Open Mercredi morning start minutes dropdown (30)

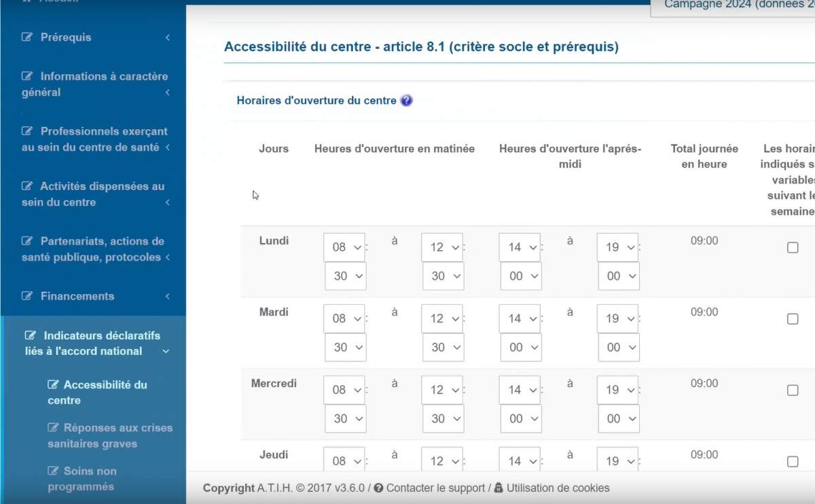pyautogui.click(x=346, y=418)
